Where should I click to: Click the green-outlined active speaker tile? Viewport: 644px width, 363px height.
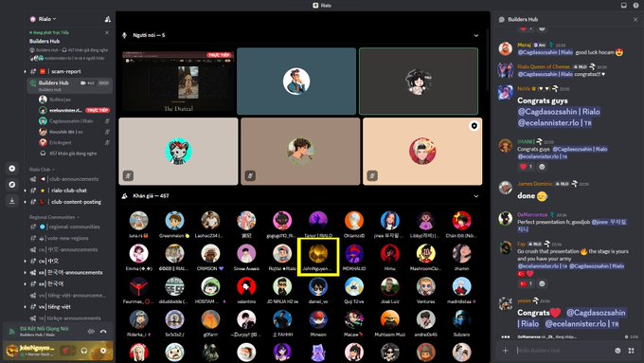[x=419, y=82]
